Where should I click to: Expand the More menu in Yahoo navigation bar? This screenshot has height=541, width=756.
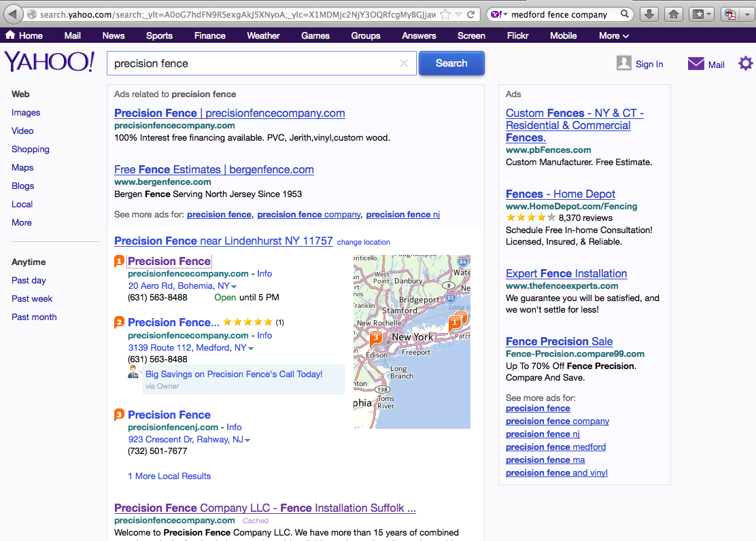tap(613, 35)
